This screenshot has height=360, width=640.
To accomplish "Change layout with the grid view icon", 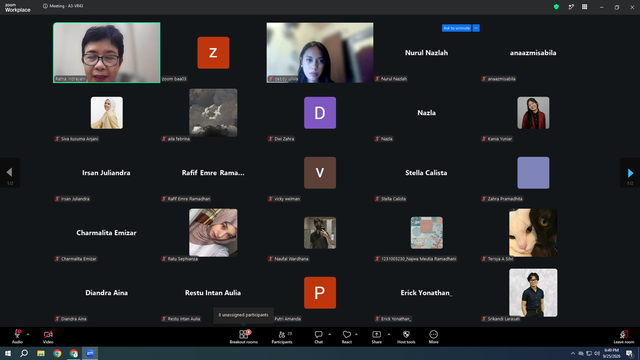I will 584,7.
